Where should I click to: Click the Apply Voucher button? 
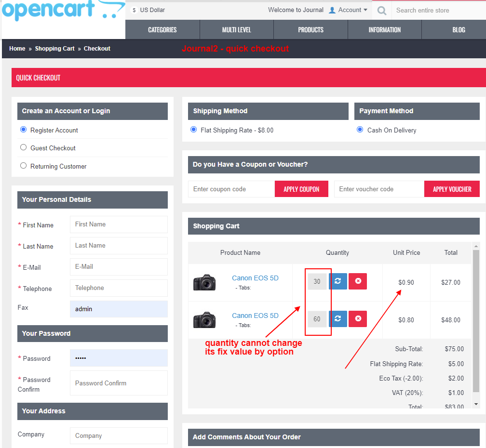(452, 189)
